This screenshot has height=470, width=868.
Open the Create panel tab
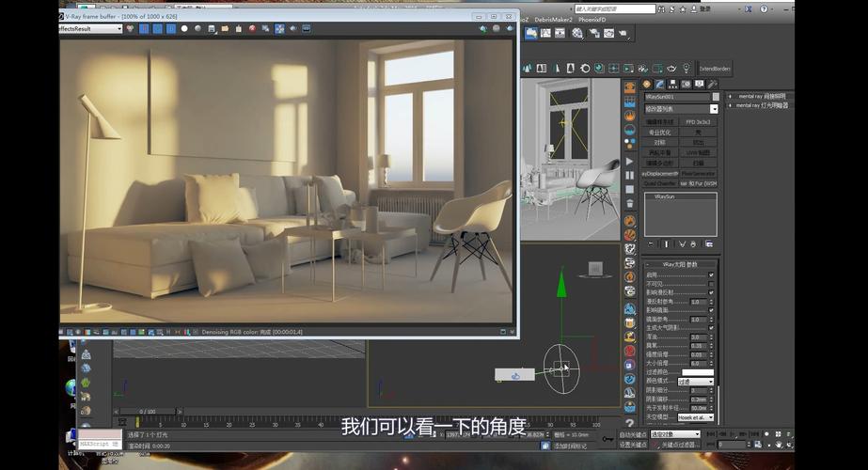(x=647, y=85)
